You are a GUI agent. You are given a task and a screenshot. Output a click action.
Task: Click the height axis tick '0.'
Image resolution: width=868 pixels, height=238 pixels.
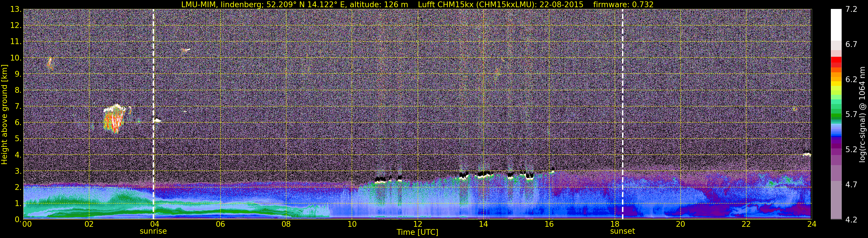click(x=18, y=220)
